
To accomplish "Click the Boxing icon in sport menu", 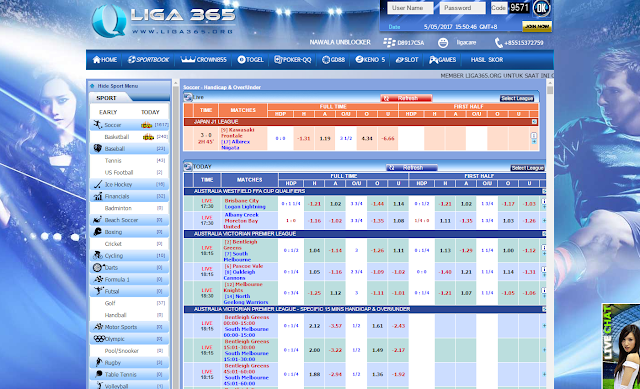I will tap(97, 231).
